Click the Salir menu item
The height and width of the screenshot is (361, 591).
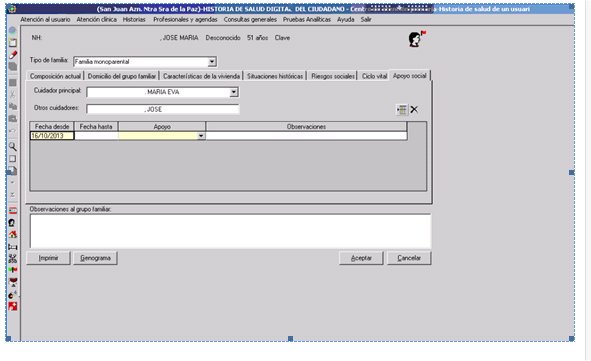click(366, 20)
